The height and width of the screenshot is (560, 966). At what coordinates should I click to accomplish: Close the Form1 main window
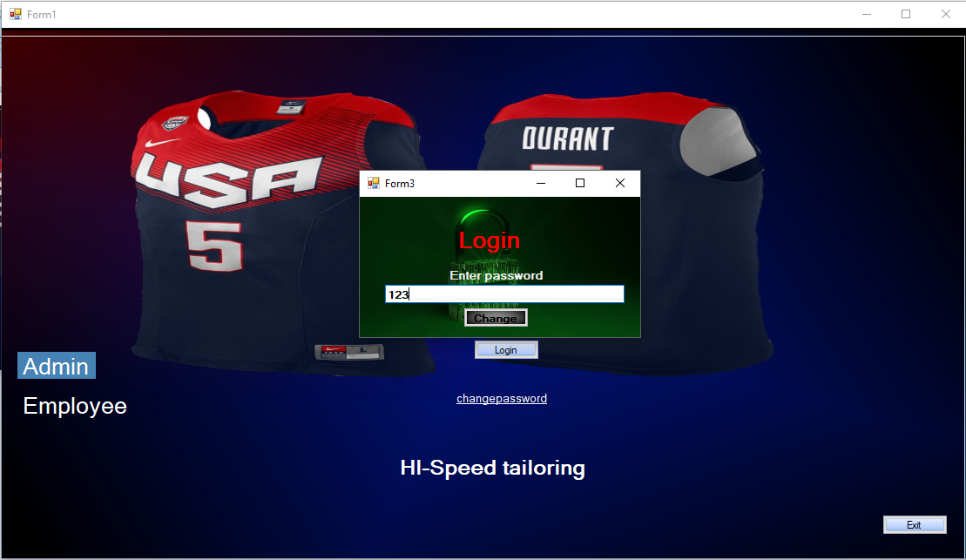coord(945,14)
